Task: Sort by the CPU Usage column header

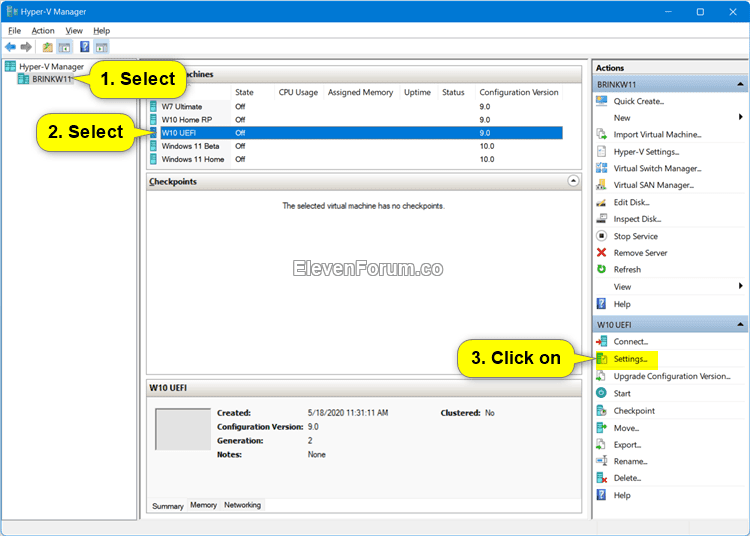Action: (298, 92)
